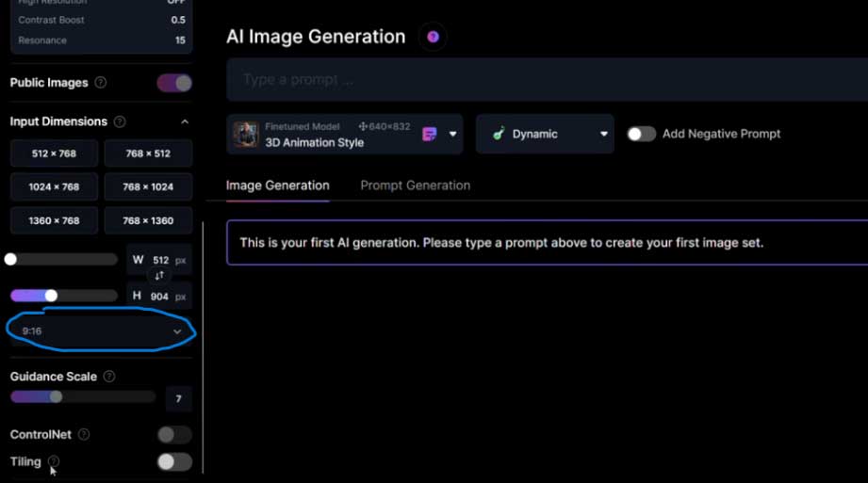Turn on the ControlNet toggle
868x483 pixels.
tap(174, 434)
